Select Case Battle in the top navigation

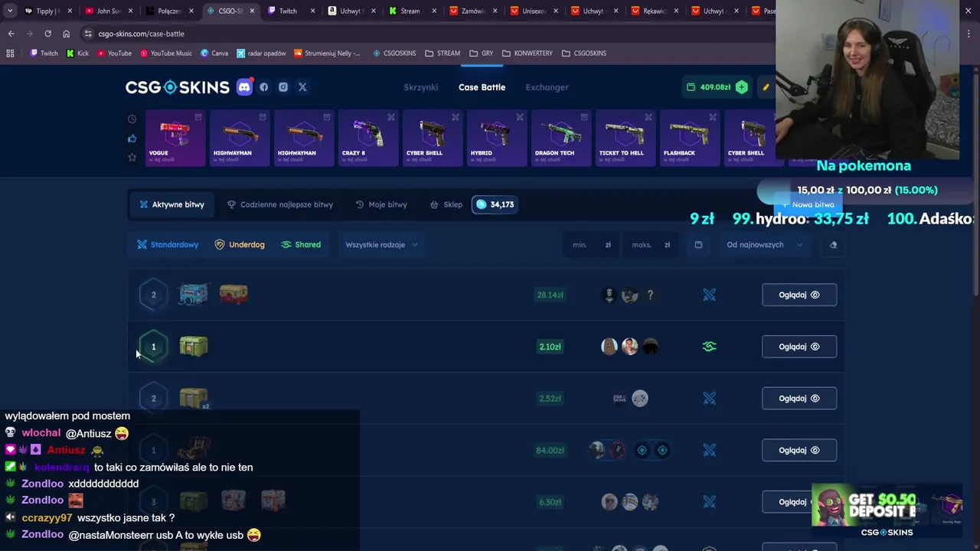pos(482,87)
